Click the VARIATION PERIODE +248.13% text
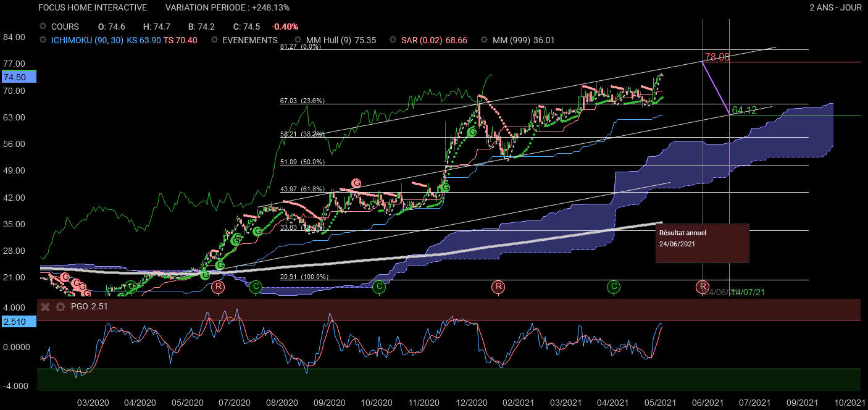 click(227, 7)
